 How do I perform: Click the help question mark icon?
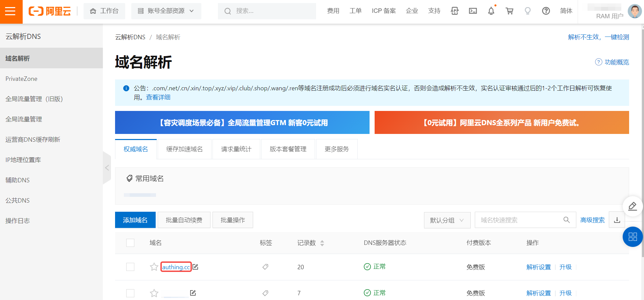coord(546,11)
